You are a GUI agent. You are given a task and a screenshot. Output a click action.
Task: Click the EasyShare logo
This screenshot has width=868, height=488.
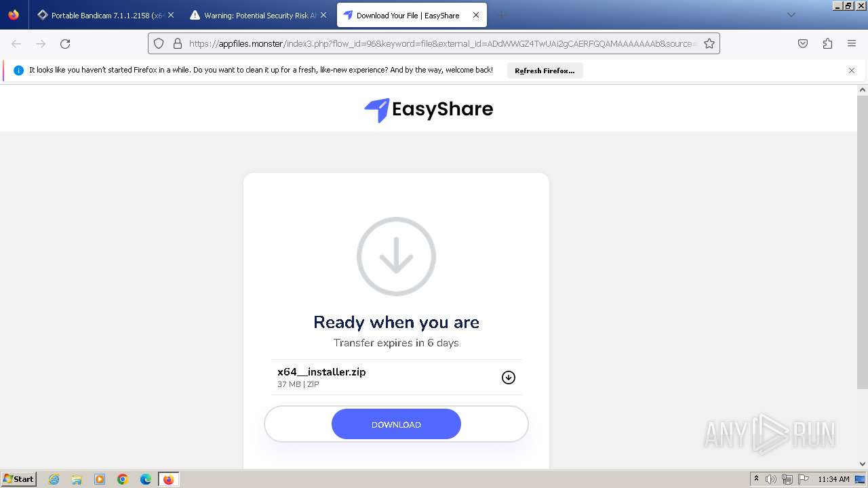point(429,110)
